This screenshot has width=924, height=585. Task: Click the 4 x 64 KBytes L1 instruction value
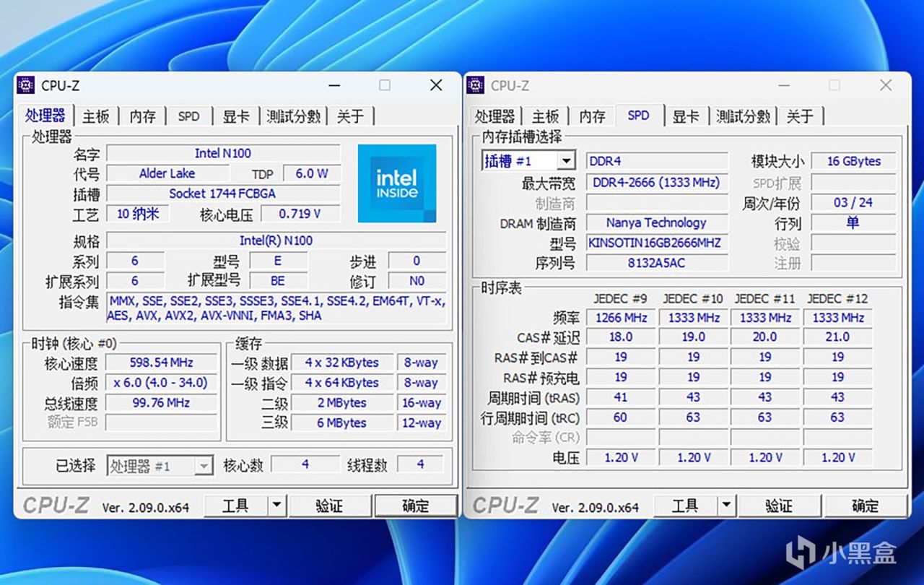pos(342,383)
